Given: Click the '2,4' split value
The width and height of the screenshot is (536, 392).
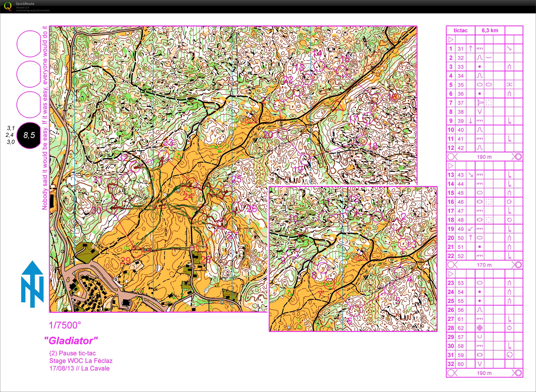Looking at the screenshot, I should tap(10, 135).
